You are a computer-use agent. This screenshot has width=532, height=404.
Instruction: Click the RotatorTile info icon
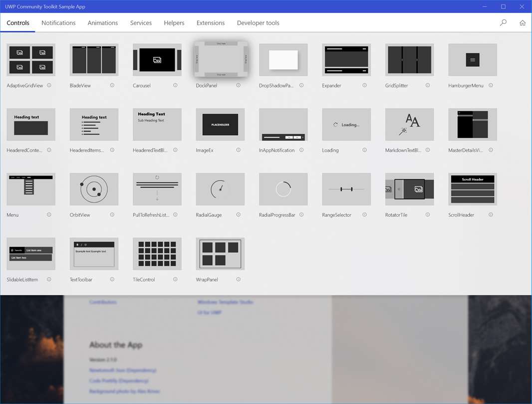click(x=428, y=215)
